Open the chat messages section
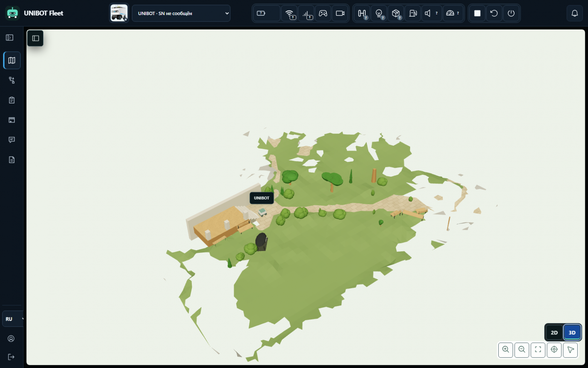Image resolution: width=588 pixels, height=368 pixels. [12, 140]
